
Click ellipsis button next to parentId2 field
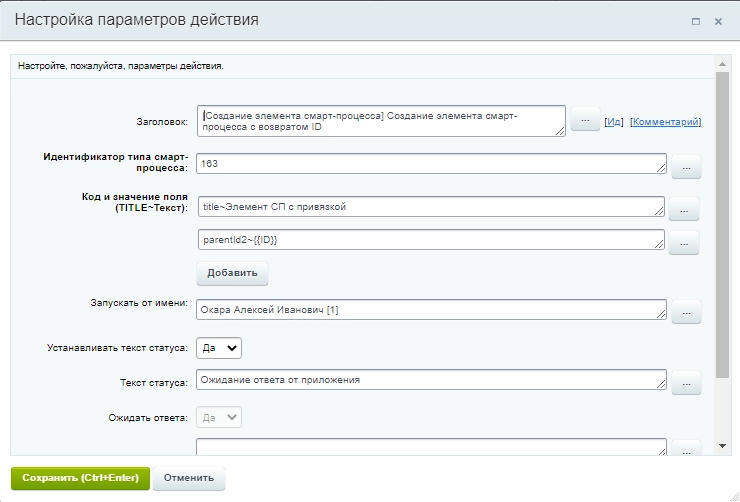coord(682,243)
